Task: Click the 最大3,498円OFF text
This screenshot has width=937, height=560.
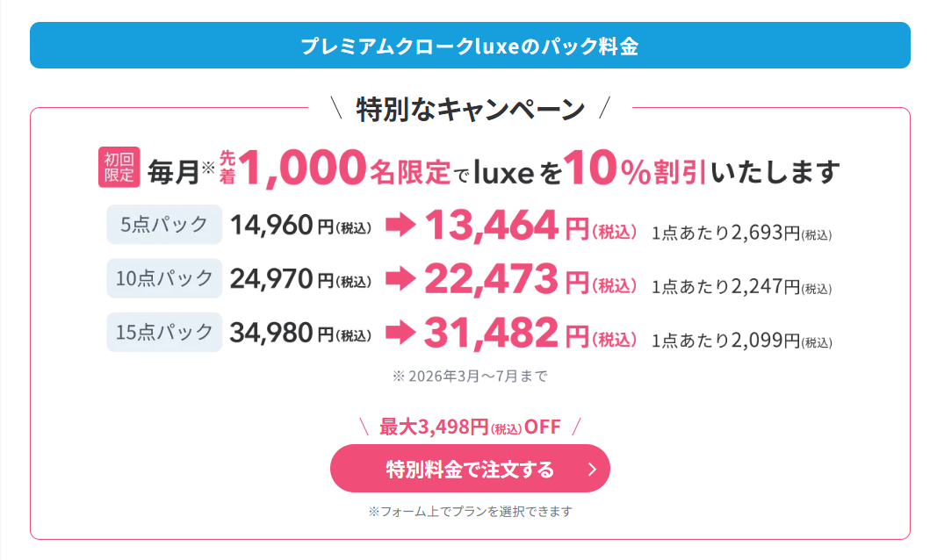Action: point(470,427)
